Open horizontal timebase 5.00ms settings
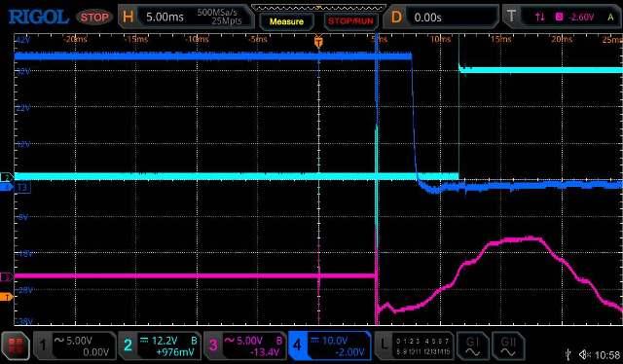The height and width of the screenshot is (364, 623). coord(185,17)
